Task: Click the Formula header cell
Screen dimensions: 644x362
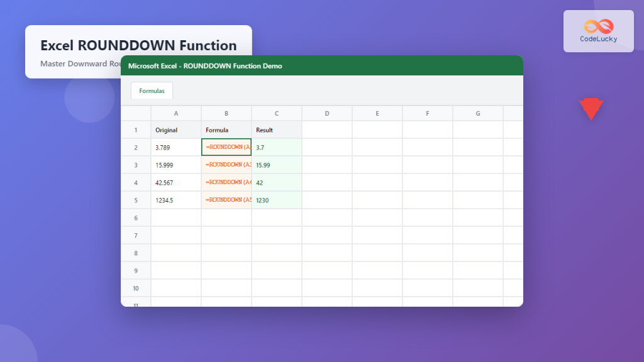Action: (x=226, y=130)
